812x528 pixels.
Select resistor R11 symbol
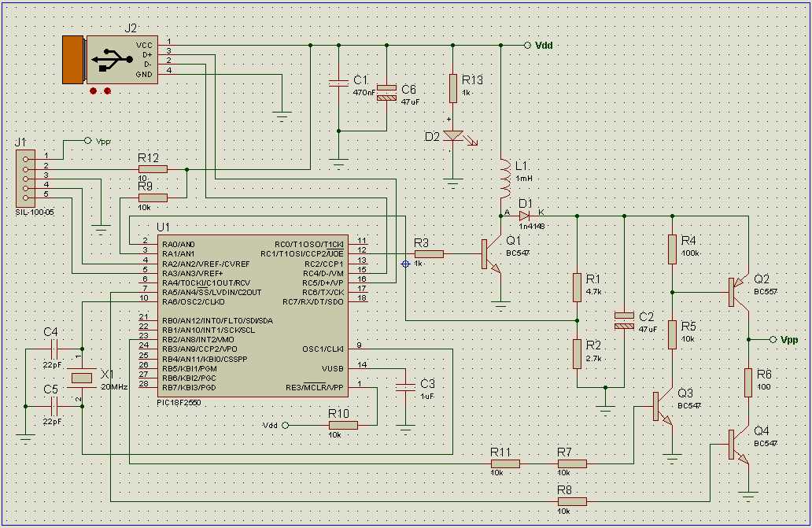[505, 463]
